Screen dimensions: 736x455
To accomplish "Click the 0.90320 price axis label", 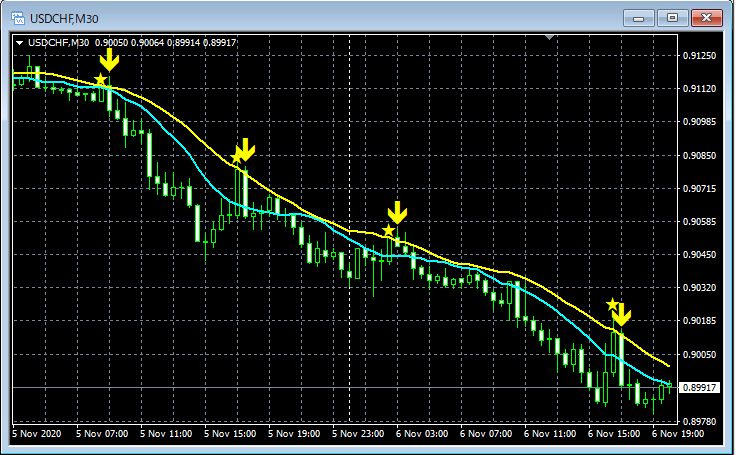I will pos(699,287).
